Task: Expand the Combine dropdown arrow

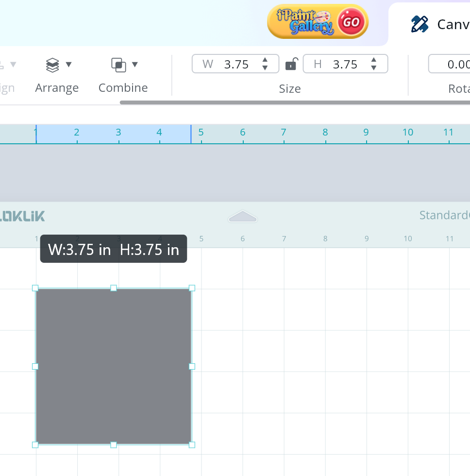Action: [135, 65]
